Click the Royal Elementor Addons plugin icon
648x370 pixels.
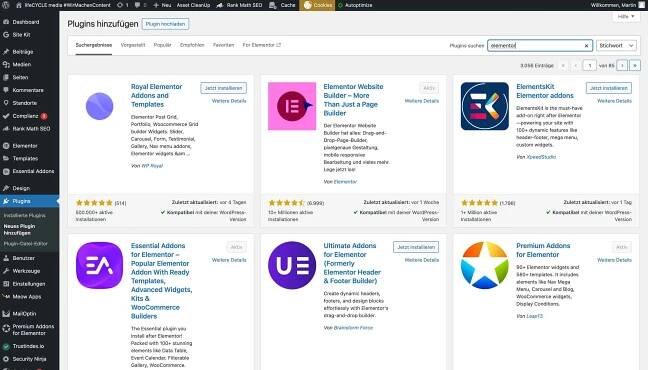pos(100,106)
